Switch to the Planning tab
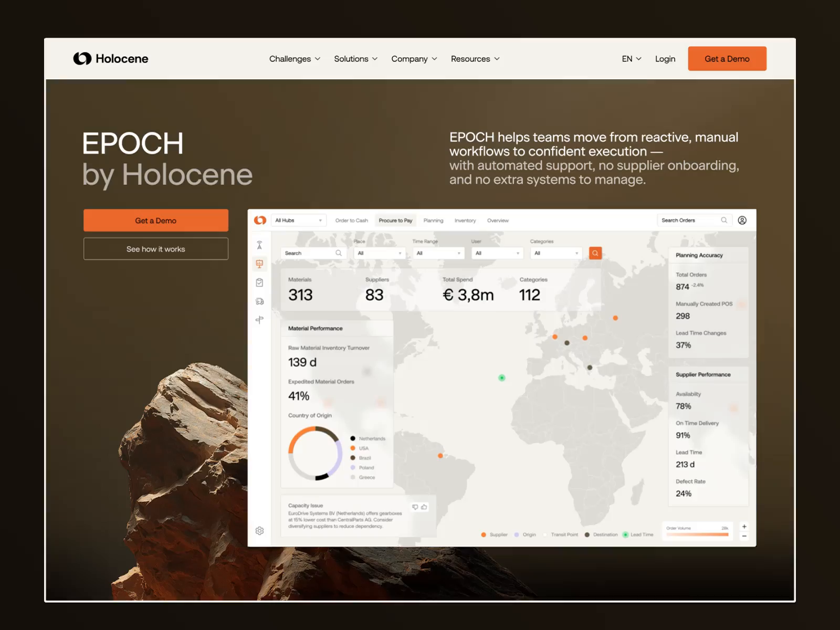The width and height of the screenshot is (840, 630). [x=433, y=220]
